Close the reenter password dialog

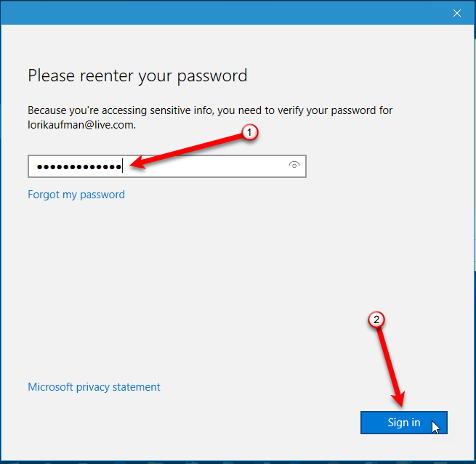click(457, 12)
